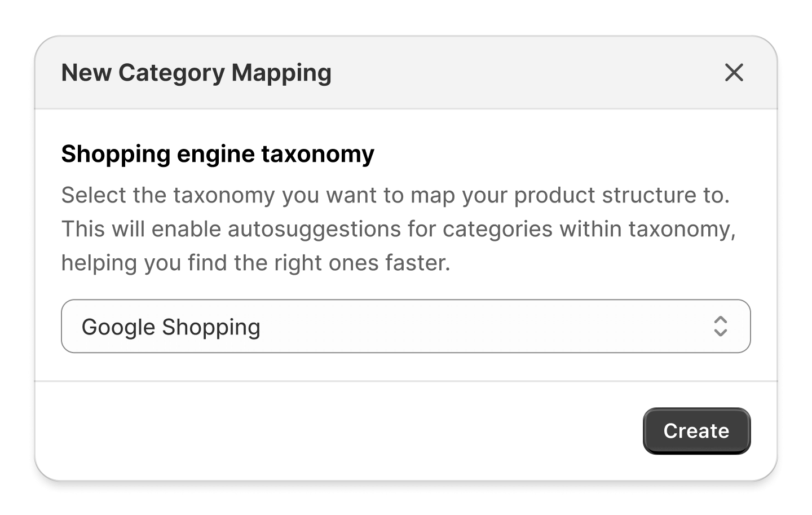Expand the shopping engine taxonomy selector

(x=405, y=327)
